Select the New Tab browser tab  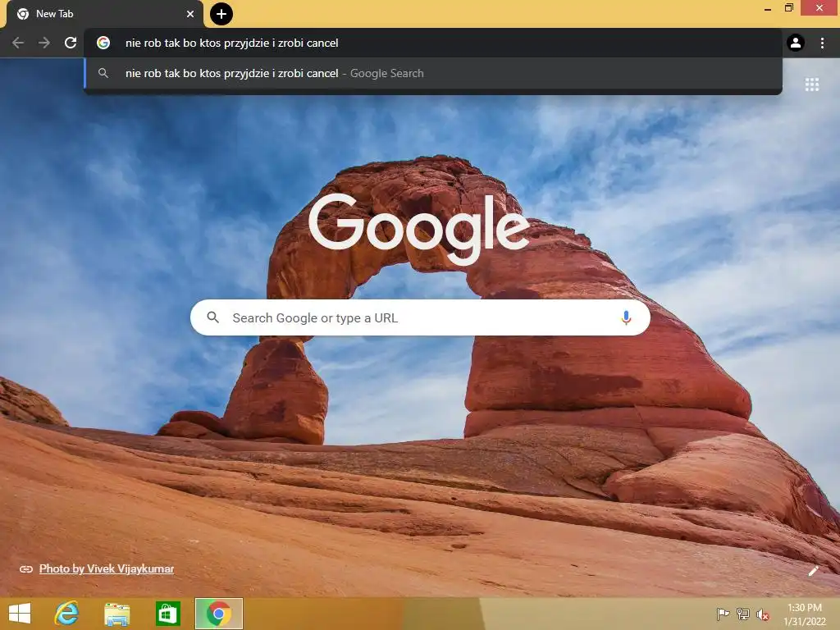pos(105,14)
